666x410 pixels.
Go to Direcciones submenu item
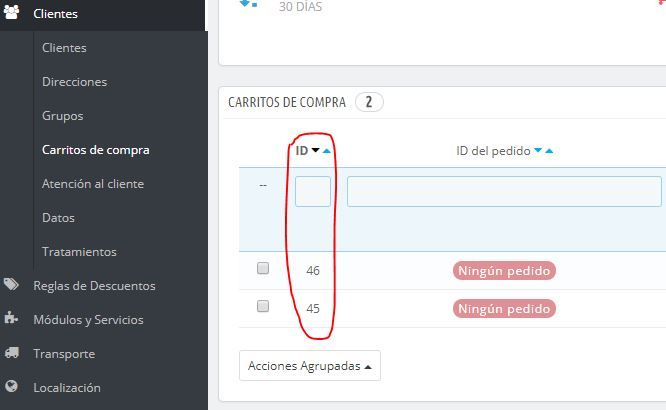(74, 82)
